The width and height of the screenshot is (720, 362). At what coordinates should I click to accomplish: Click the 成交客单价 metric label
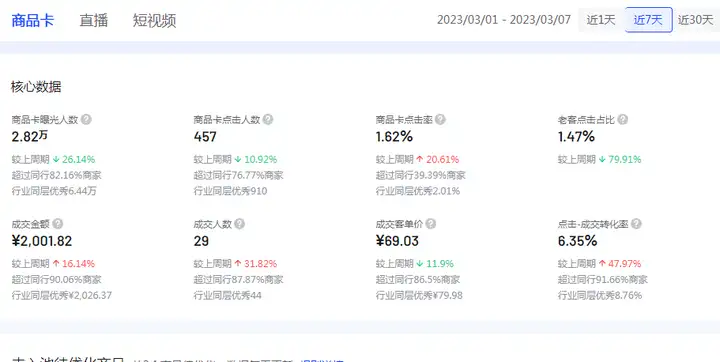399,224
